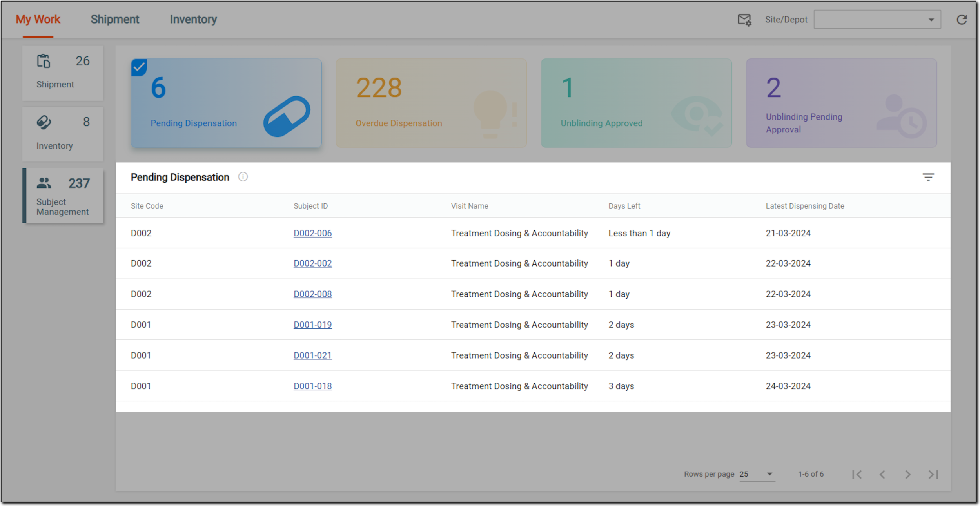This screenshot has width=980, height=506.
Task: Click the person-clock icon on Unblinding Pending card
Action: pyautogui.click(x=902, y=116)
